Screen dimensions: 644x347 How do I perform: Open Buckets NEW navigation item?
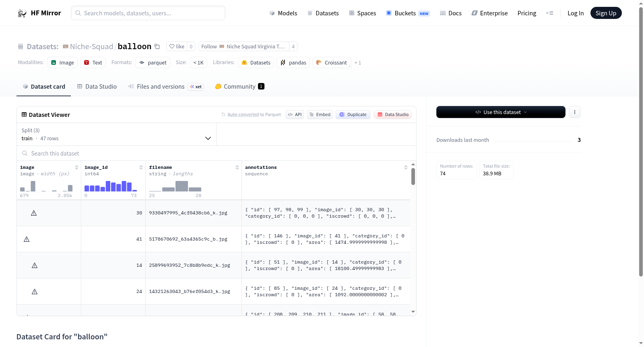click(408, 13)
